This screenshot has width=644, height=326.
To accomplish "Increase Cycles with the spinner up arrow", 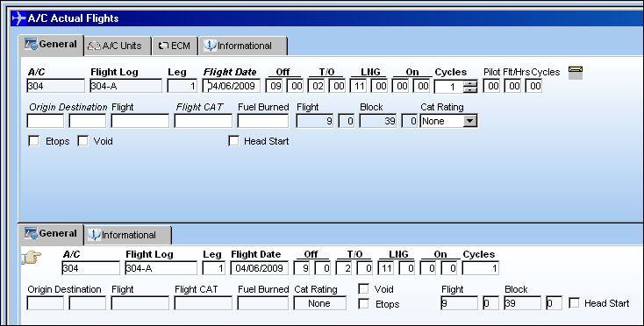I will [470, 83].
